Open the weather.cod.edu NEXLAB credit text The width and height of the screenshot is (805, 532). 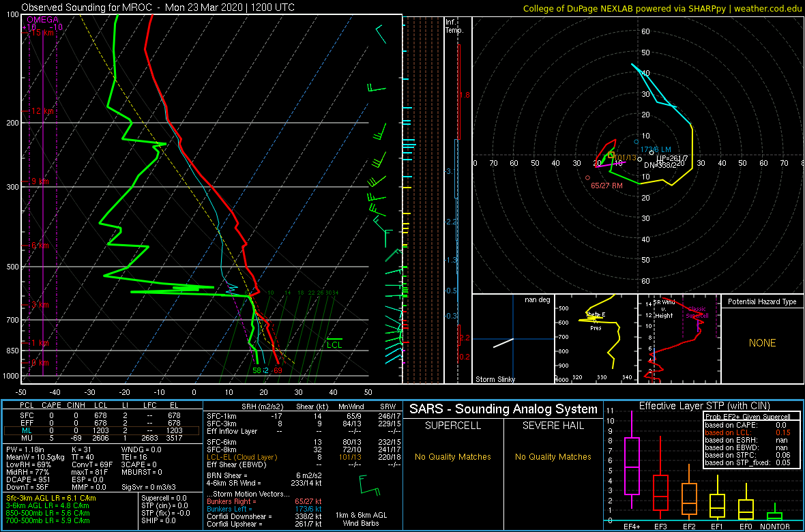(662, 8)
